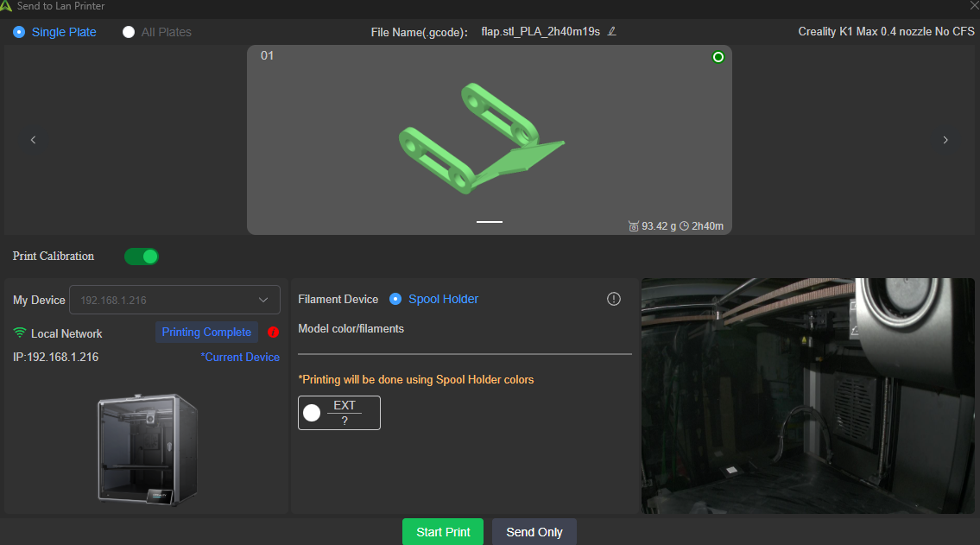
Task: Click the white EXT filament color swatch
Action: [312, 413]
